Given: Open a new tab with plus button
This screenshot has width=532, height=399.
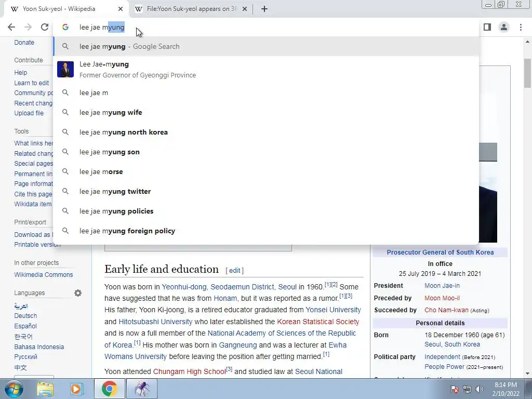Looking at the screenshot, I should pyautogui.click(x=264, y=9).
